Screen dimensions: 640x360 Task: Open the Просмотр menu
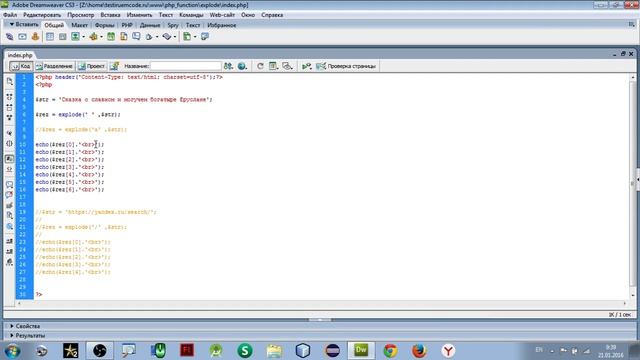80,15
